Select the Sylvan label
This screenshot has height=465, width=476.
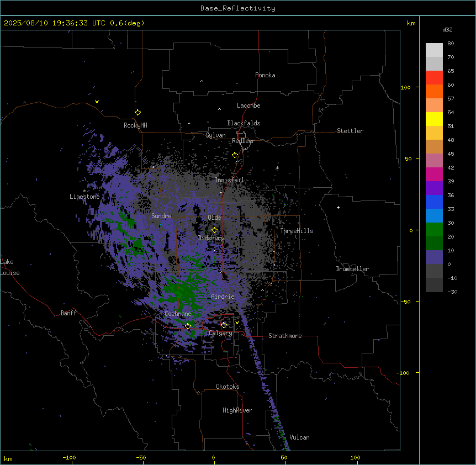pyautogui.click(x=215, y=135)
